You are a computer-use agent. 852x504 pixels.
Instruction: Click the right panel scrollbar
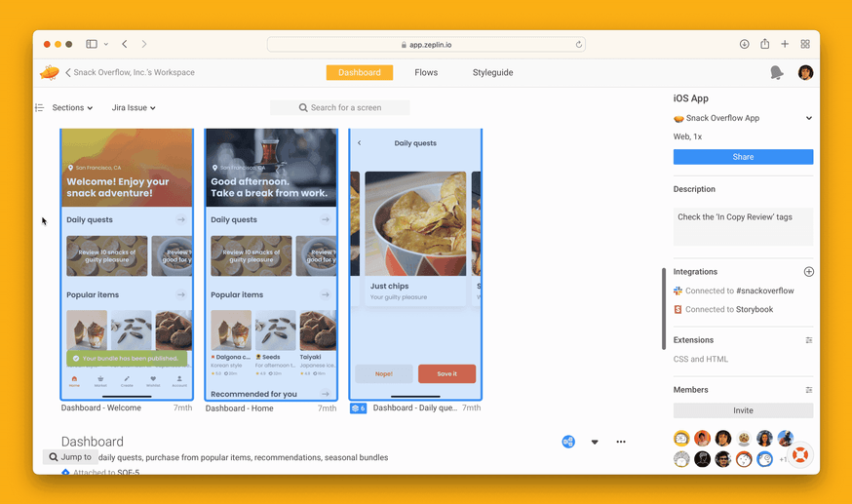coord(664,308)
